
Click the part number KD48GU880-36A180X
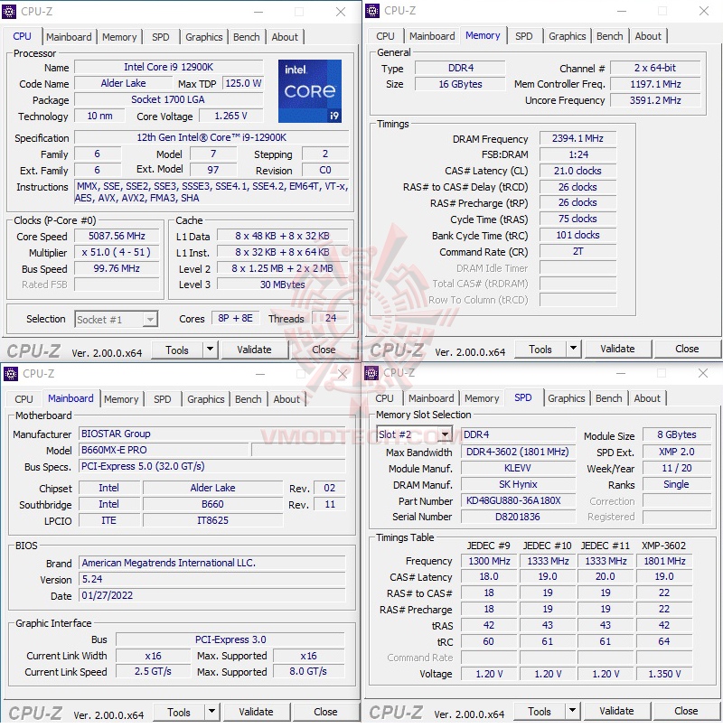[x=518, y=500]
